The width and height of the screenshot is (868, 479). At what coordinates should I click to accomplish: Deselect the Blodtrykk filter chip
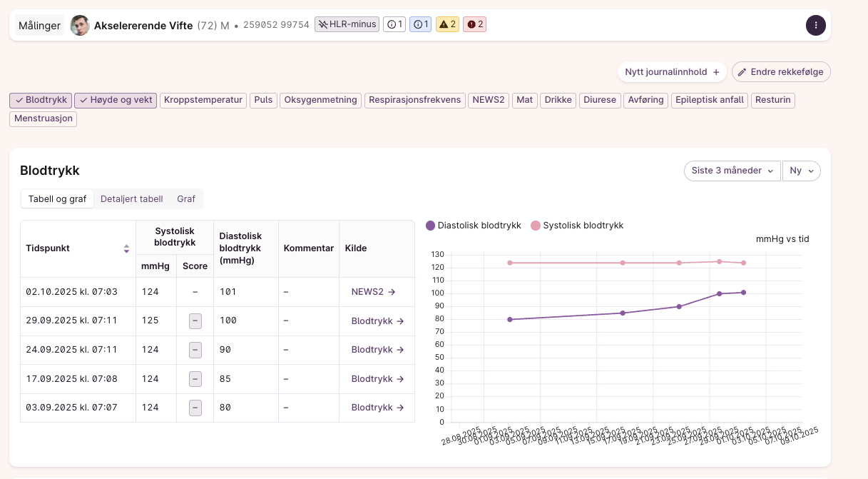[x=41, y=101]
